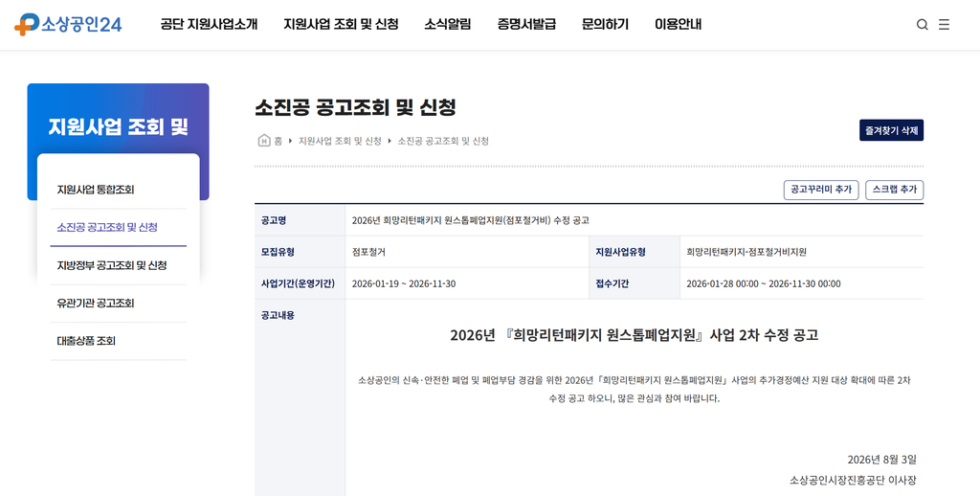This screenshot has height=496, width=980.
Task: Click sidebar header 지원사업 조회 및
Action: [x=118, y=127]
